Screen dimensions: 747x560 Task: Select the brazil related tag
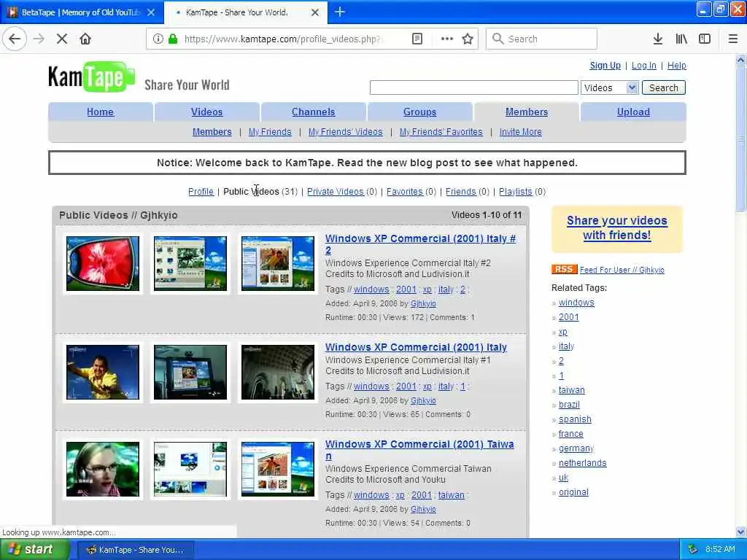pyautogui.click(x=569, y=405)
